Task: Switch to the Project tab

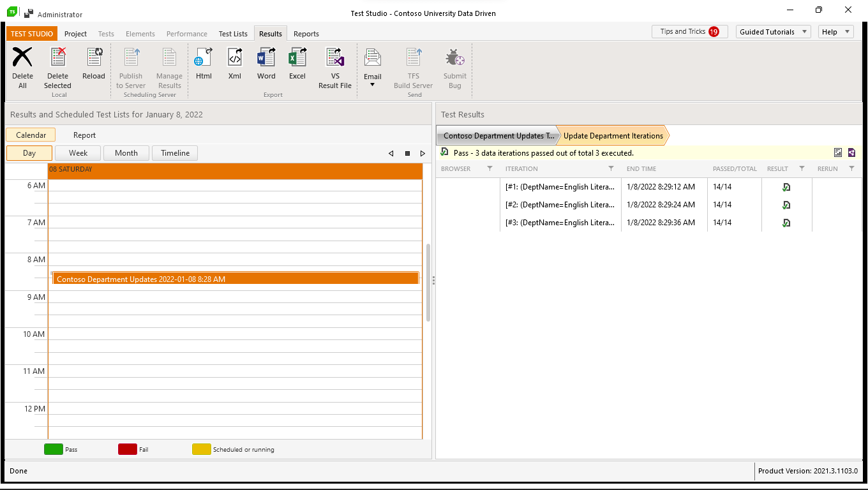Action: pos(75,34)
